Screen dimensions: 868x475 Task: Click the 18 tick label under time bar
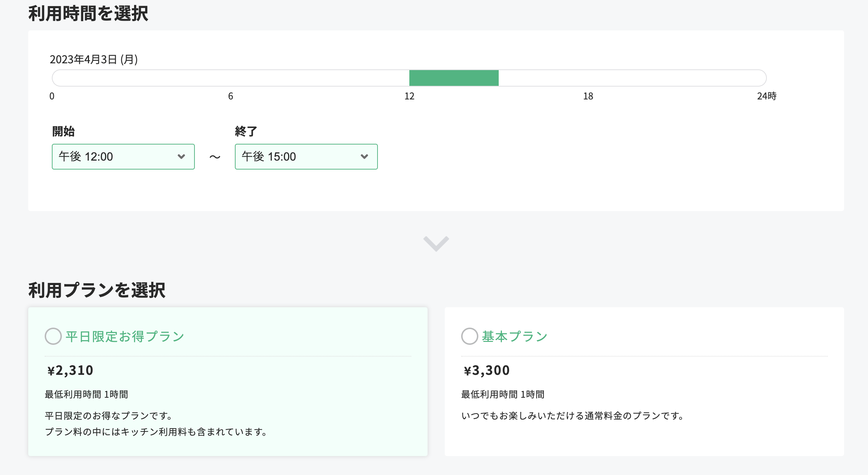coord(588,96)
